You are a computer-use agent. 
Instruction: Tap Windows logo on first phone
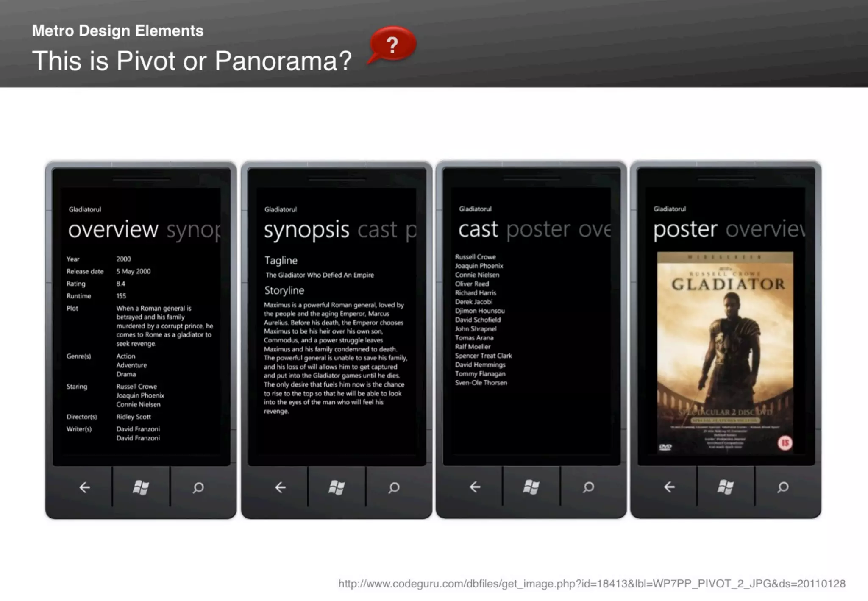141,487
